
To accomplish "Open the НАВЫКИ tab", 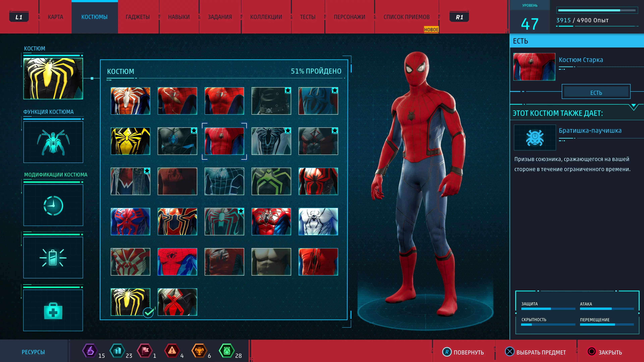I will click(179, 17).
